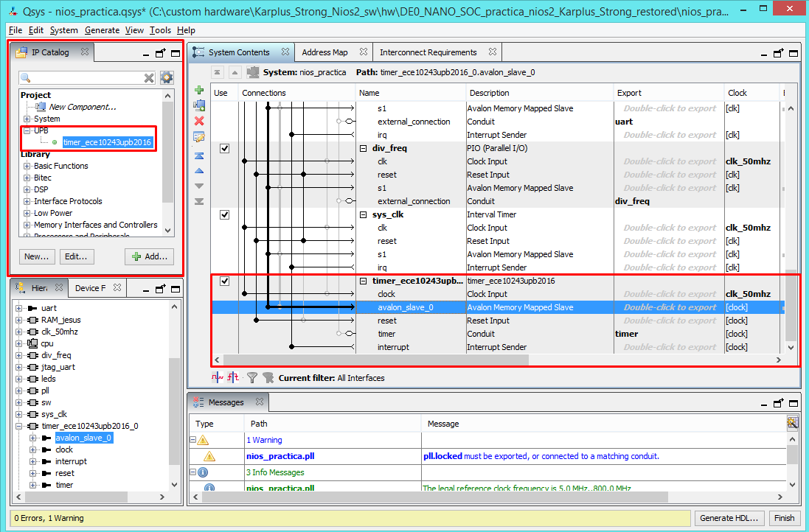Collapse the sys_clk component row
The height and width of the screenshot is (532, 809).
[363, 214]
